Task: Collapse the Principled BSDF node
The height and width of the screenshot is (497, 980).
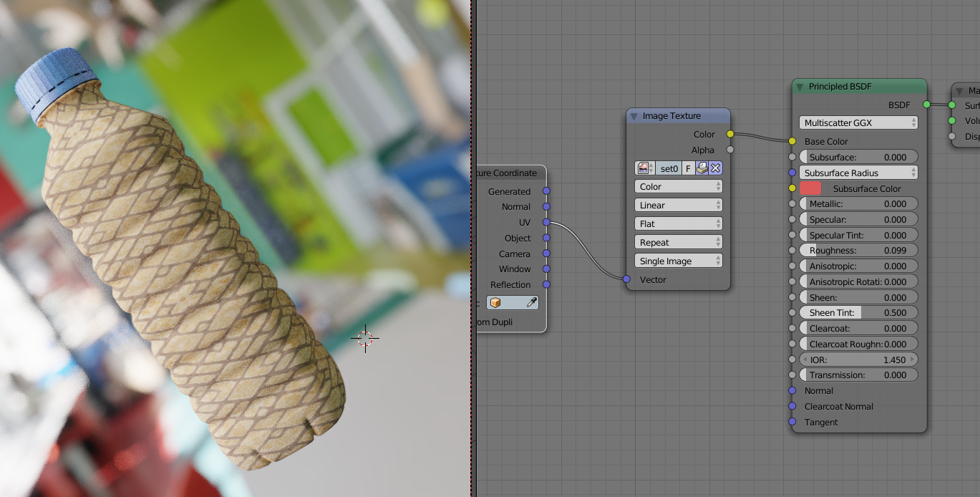Action: point(800,87)
